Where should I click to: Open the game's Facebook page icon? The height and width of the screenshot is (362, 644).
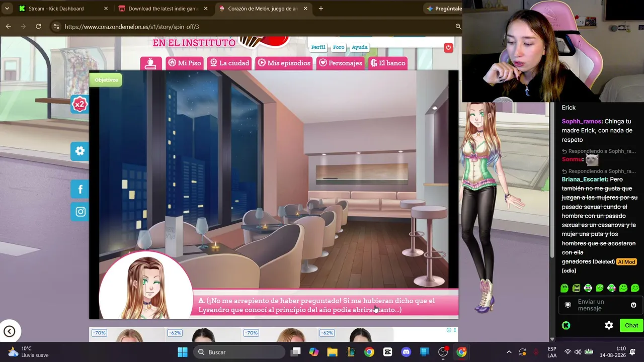click(x=80, y=189)
